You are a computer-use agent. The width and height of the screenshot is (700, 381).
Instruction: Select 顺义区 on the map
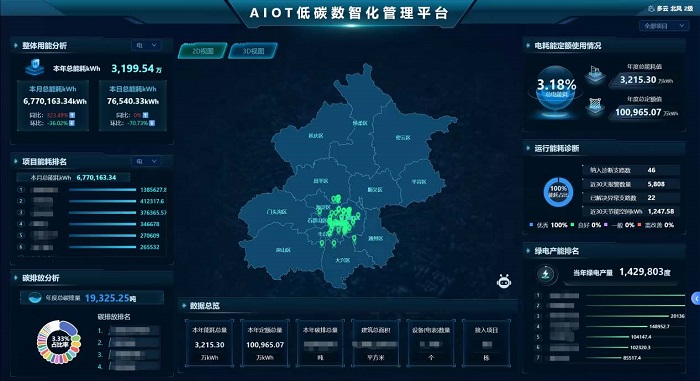click(x=375, y=189)
